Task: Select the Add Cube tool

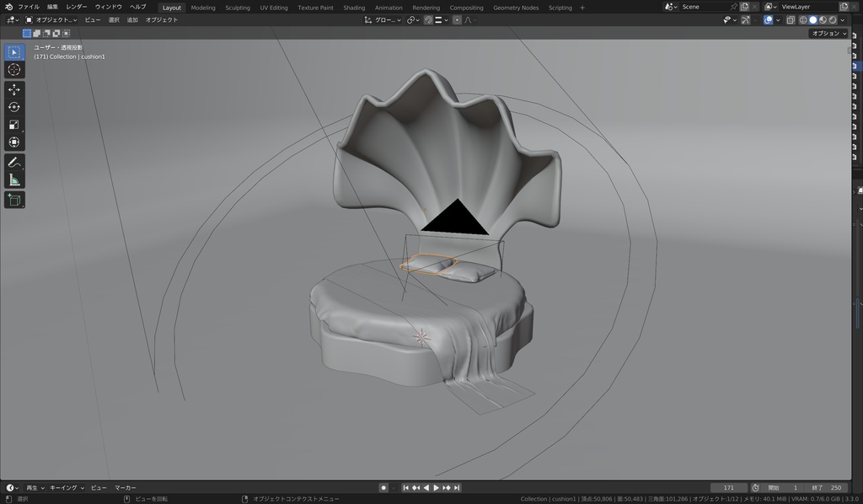Action: coord(14,200)
